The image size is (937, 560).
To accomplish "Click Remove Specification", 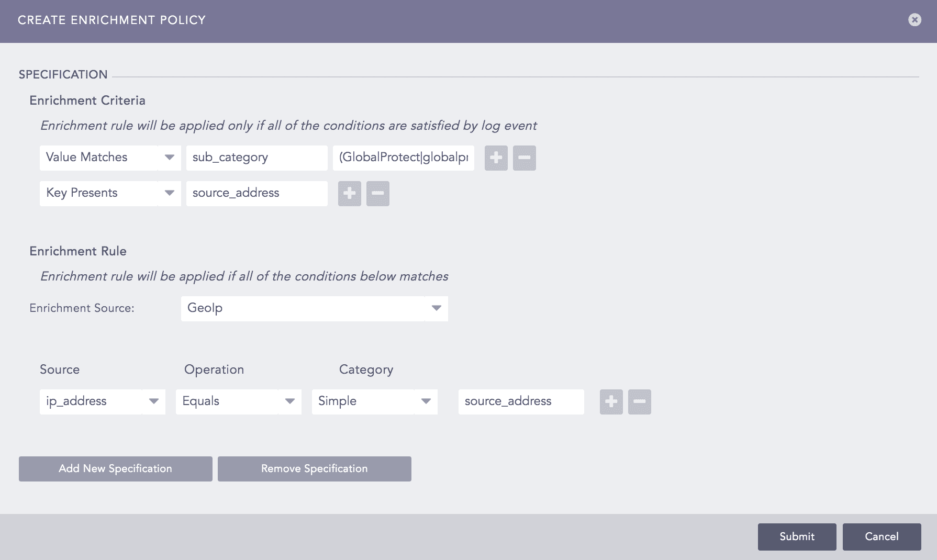I will [314, 468].
